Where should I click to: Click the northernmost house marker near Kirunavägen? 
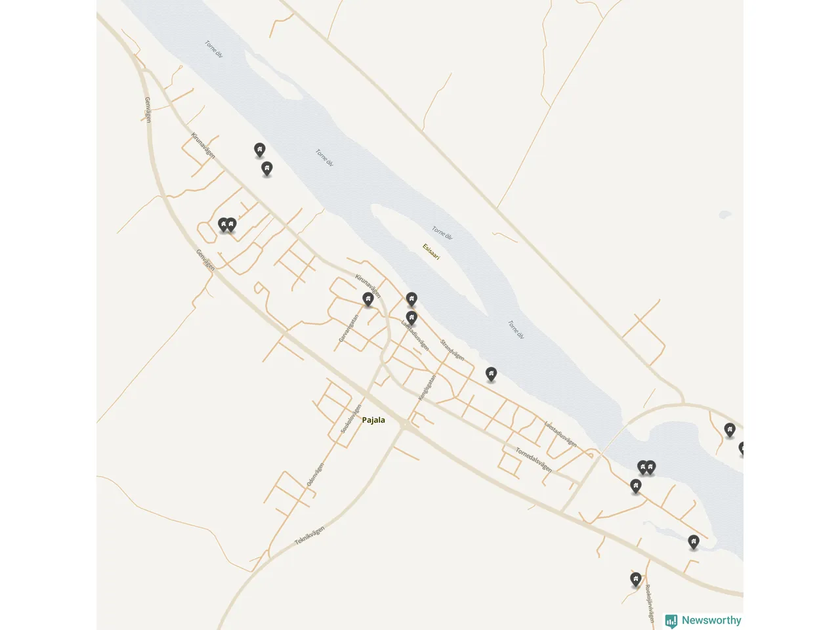[x=260, y=151]
